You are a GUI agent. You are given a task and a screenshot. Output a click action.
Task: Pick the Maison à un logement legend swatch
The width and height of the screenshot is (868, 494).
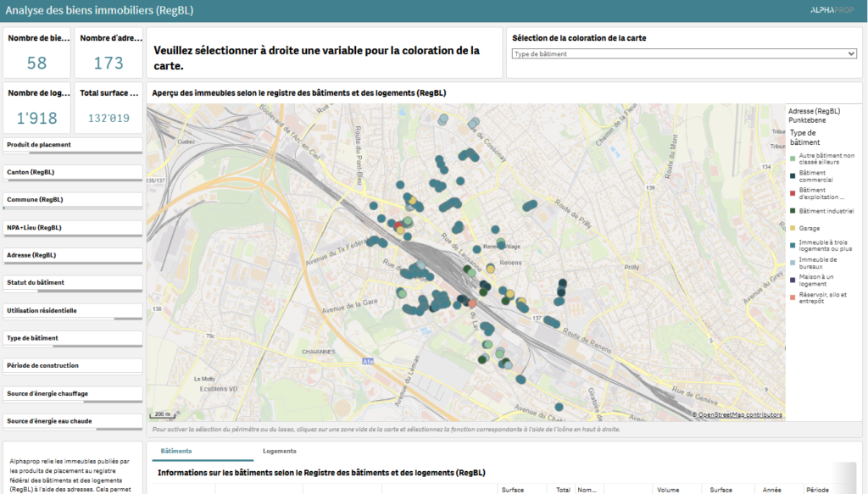tap(793, 279)
